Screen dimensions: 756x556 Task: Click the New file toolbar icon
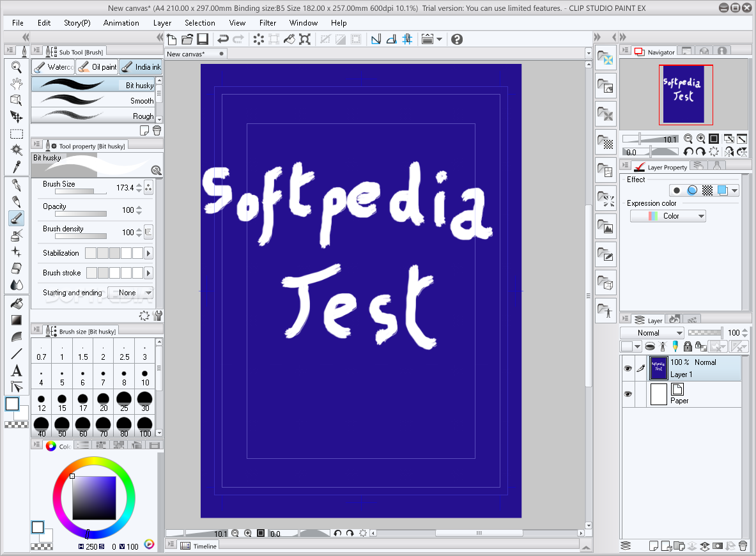pyautogui.click(x=172, y=39)
